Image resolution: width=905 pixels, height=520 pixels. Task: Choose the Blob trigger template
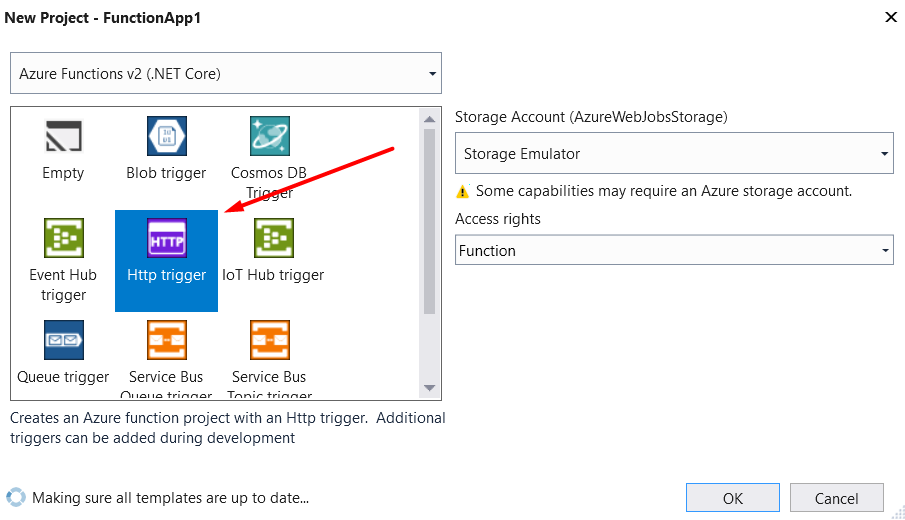point(166,149)
